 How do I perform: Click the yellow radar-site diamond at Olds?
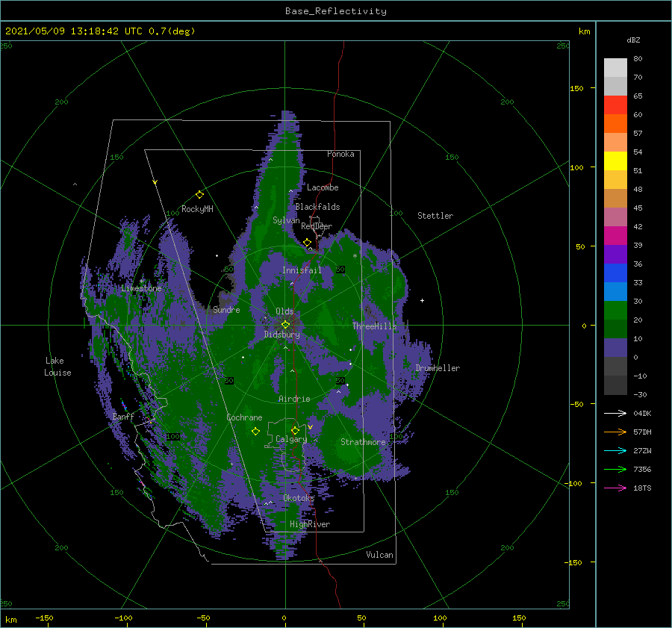285,325
